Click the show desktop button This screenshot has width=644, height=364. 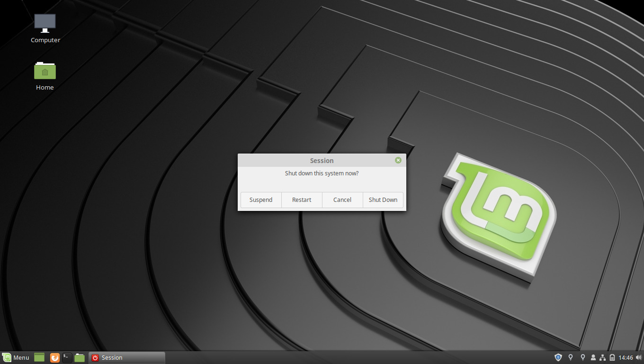(39, 357)
